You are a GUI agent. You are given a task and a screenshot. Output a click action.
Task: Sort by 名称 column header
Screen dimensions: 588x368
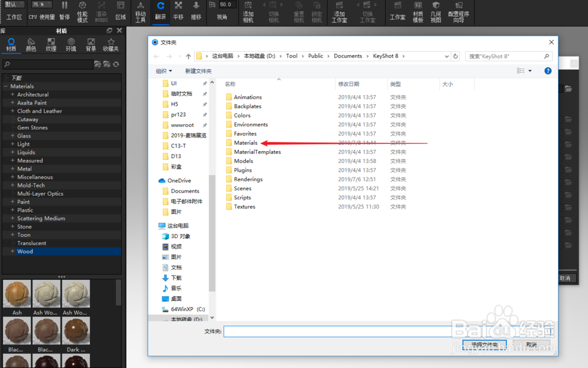(x=230, y=84)
